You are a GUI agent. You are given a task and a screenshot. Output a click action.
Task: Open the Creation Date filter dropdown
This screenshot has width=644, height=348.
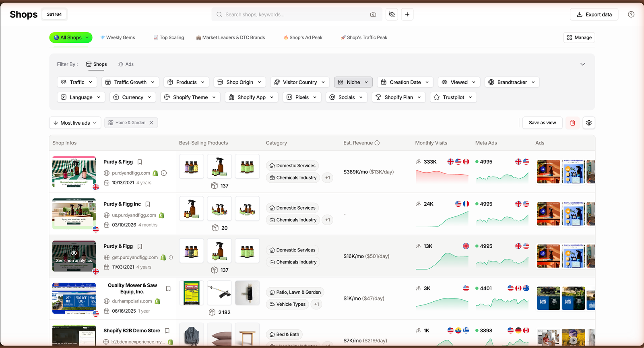click(x=405, y=82)
